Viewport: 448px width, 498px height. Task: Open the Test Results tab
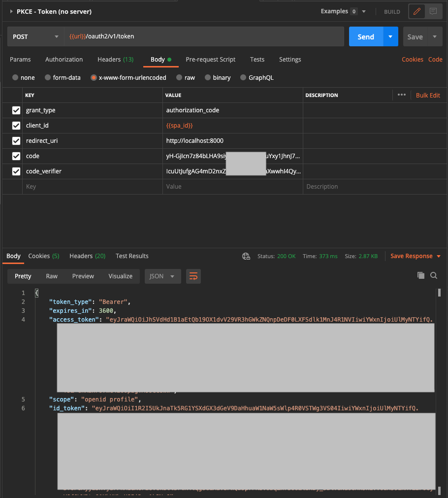pos(132,256)
